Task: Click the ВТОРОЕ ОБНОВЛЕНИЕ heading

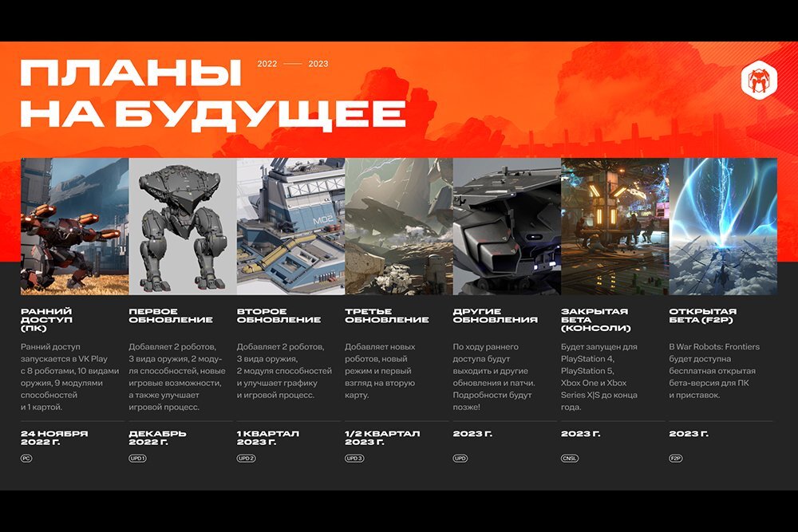Action: pos(279,315)
